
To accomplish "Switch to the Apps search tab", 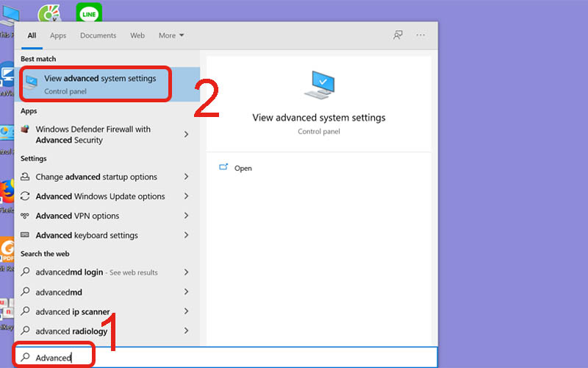I will [x=58, y=35].
